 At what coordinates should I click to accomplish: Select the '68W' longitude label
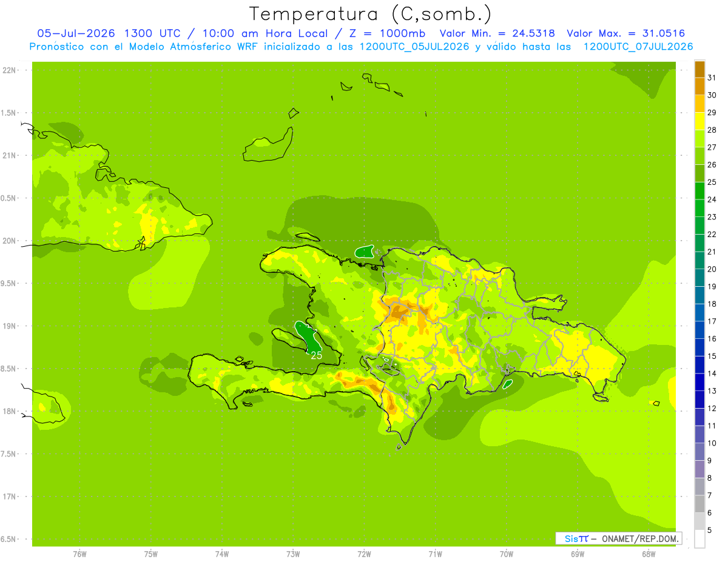[649, 555]
